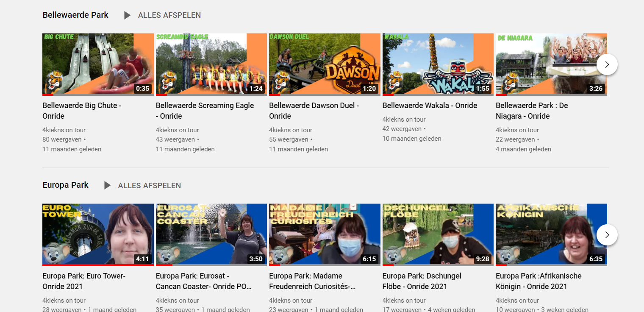Click title 'Europa Park: Euro Tower- Onride 2021'
This screenshot has width=644, height=312.
tap(84, 281)
